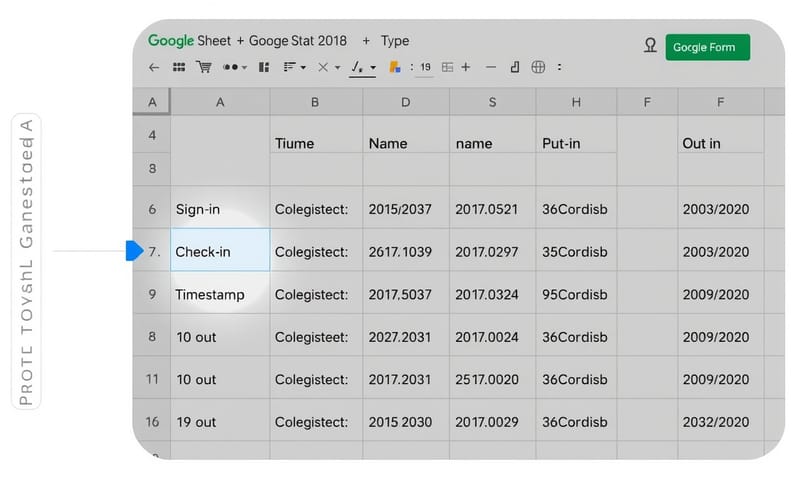Viewport: 800px width, 480px height.
Task: Click the column layout icon
Action: (x=264, y=67)
